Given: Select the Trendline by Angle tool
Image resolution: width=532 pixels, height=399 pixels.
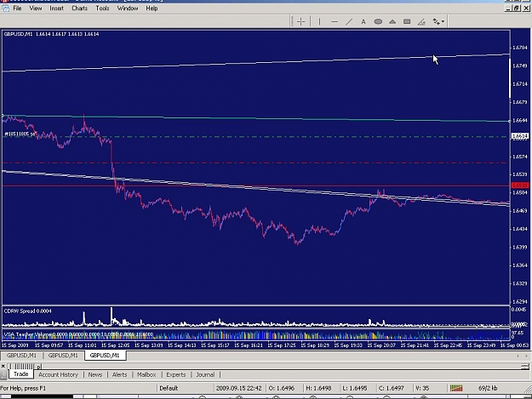Looking at the screenshot, I should pyautogui.click(x=421, y=22).
